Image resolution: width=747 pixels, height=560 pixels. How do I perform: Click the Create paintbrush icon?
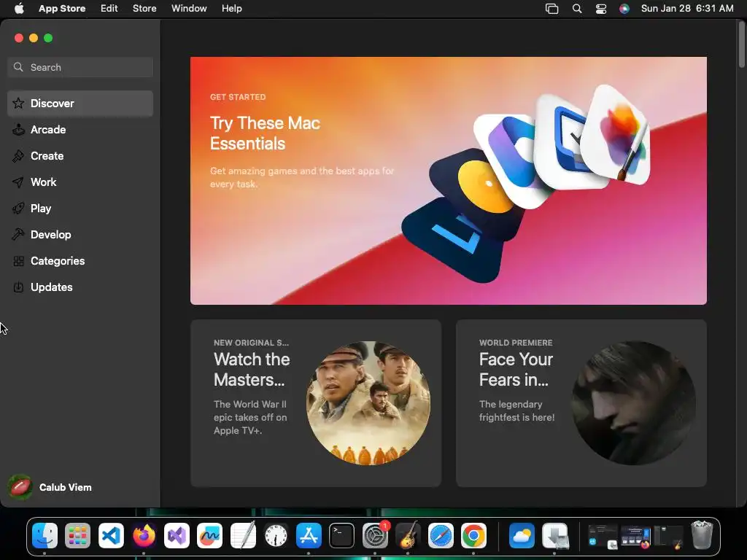(x=18, y=156)
